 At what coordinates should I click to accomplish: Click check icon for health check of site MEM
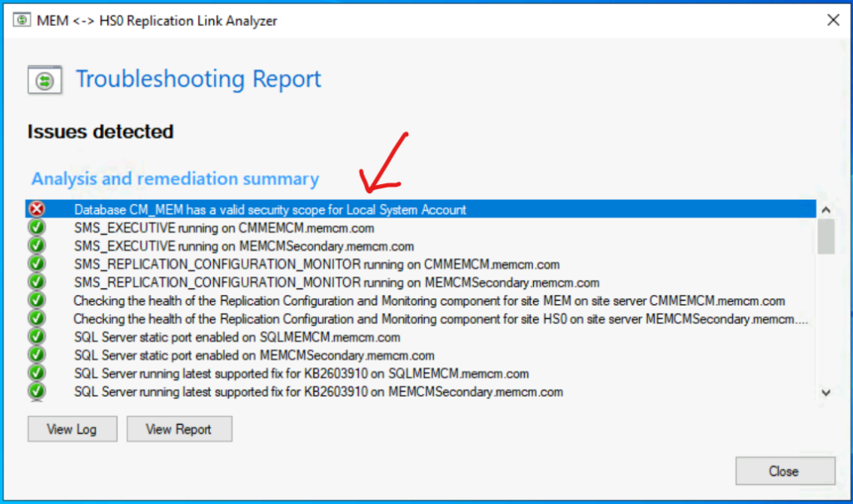point(37,301)
